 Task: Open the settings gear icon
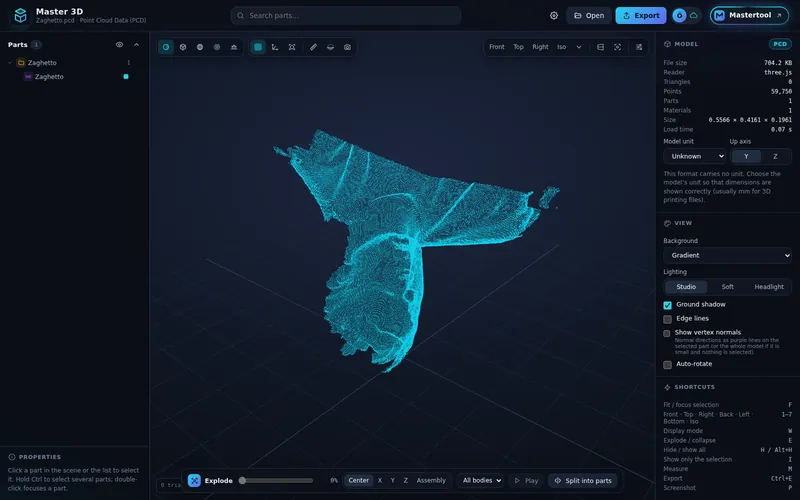[x=554, y=16]
